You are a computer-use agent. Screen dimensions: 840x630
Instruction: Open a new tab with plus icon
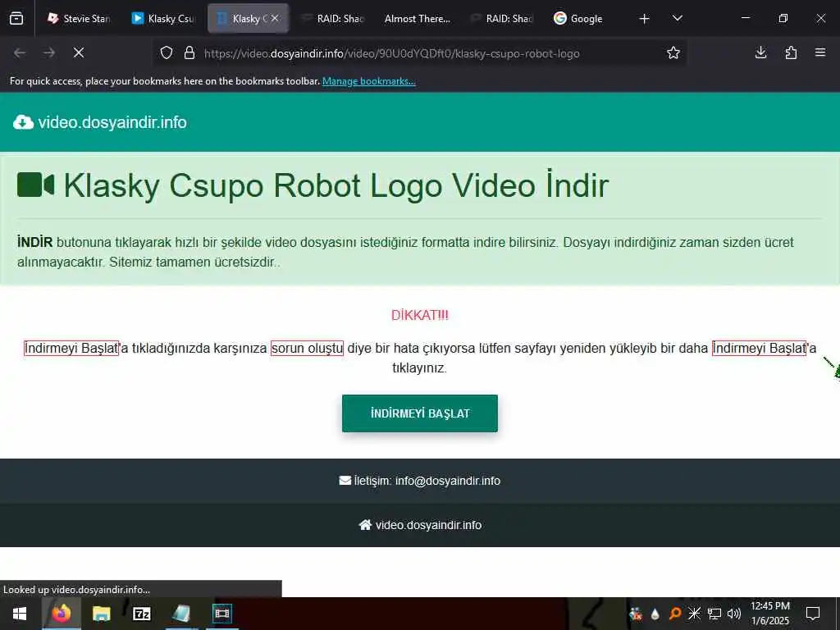pos(645,19)
